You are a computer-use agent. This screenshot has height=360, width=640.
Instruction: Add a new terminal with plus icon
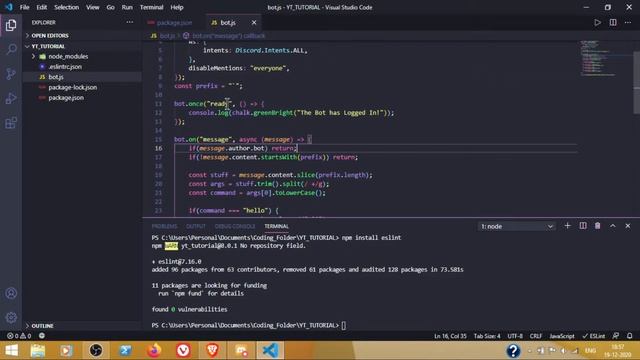point(567,226)
